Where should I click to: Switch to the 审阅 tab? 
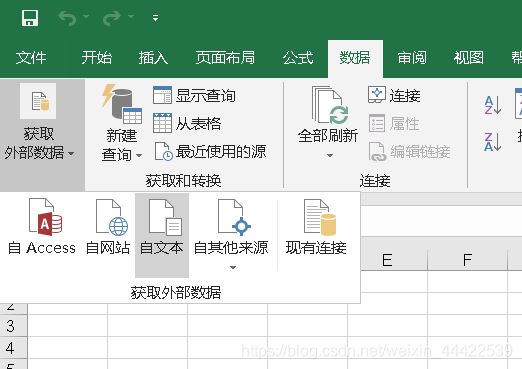[412, 58]
